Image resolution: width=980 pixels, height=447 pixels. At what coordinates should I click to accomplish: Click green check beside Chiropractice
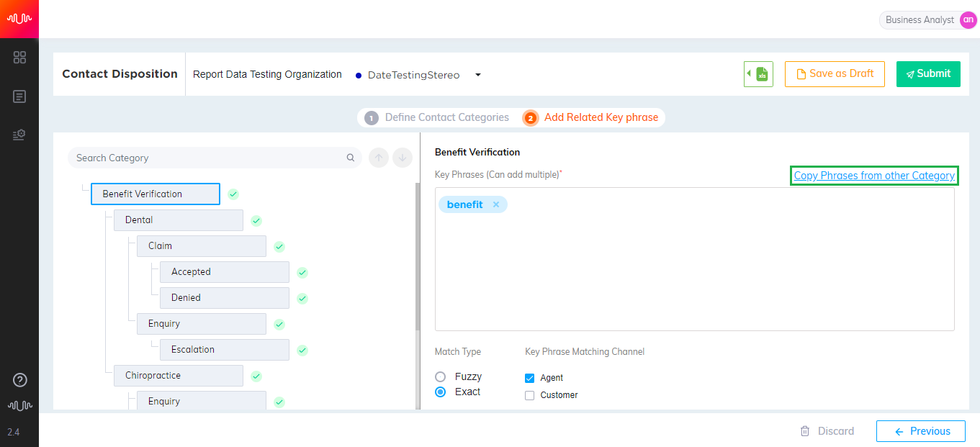256,376
